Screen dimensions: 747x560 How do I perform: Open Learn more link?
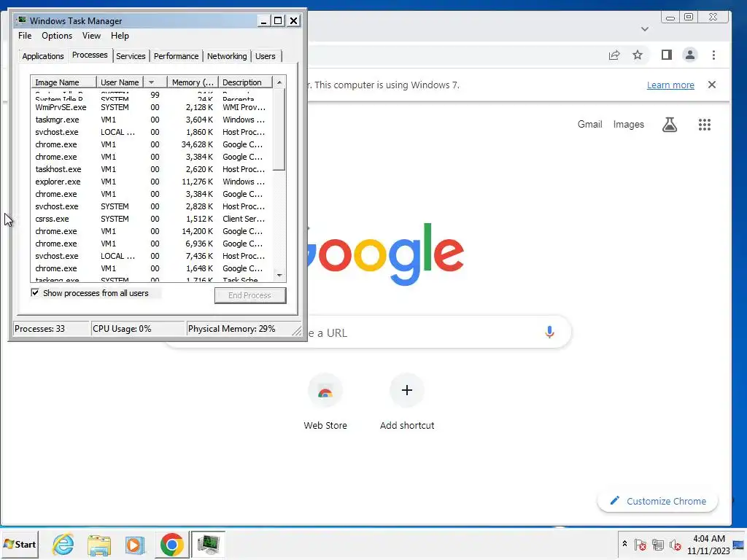click(x=670, y=85)
